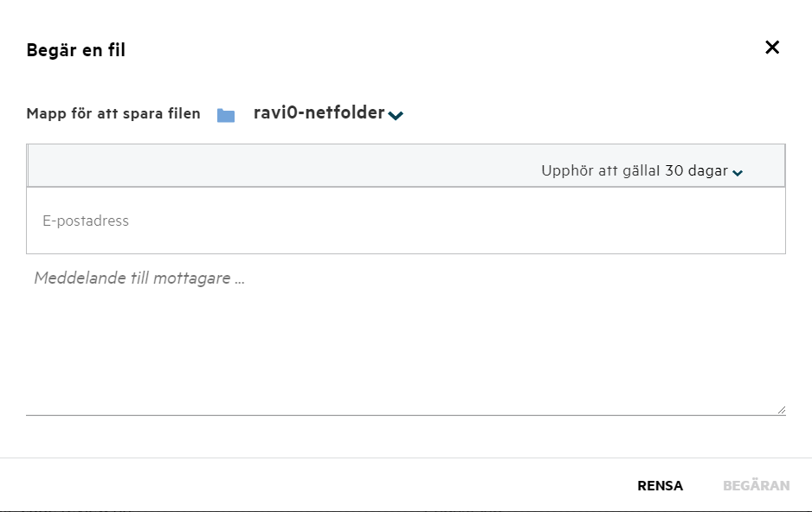Click the 30 dagar expiry value
Image resolution: width=812 pixels, height=512 pixels.
click(696, 171)
